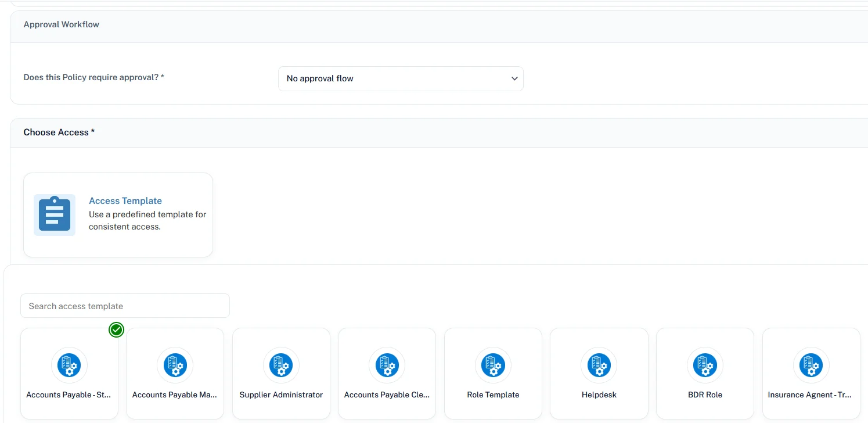Screen dimensions: 868x423
Task: Select the Role Template icon
Action: pos(493,365)
